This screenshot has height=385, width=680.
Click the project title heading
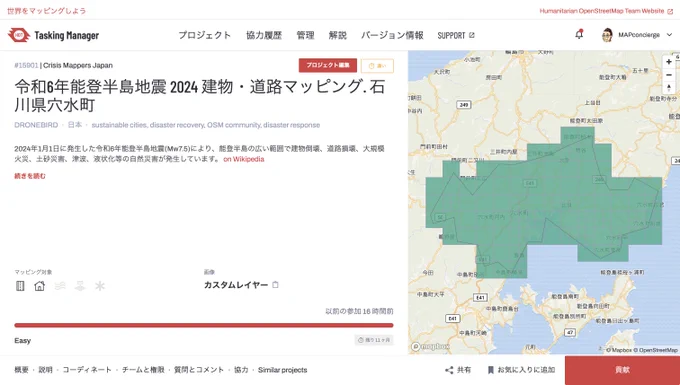point(199,96)
